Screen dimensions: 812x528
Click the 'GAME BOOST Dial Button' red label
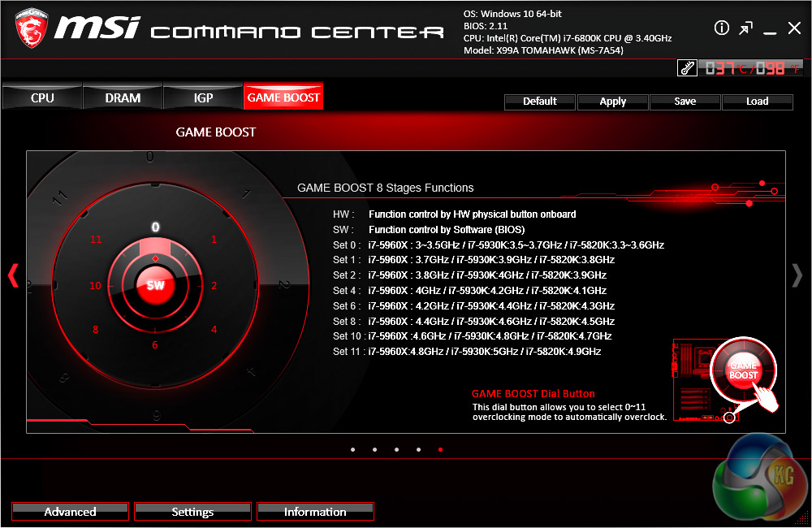click(533, 394)
